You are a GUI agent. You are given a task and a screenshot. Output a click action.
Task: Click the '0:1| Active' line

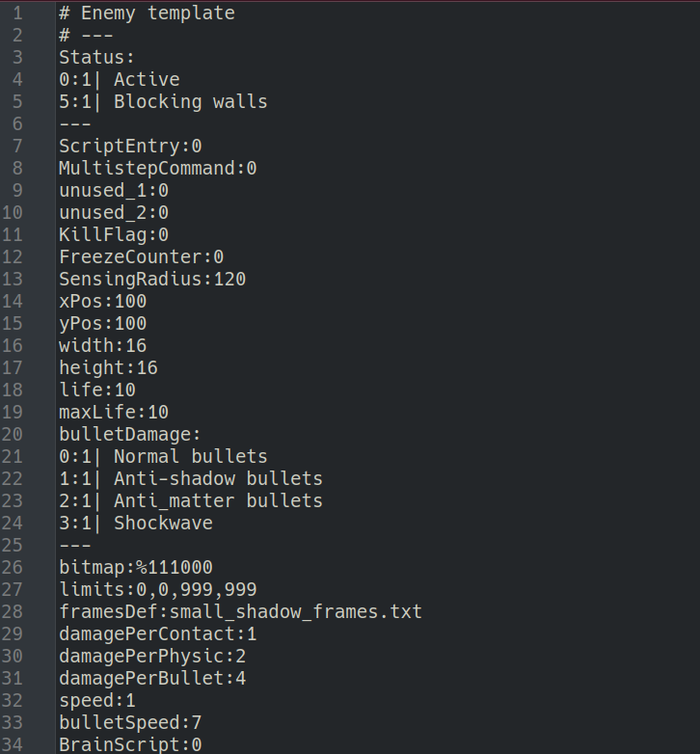[120, 80]
